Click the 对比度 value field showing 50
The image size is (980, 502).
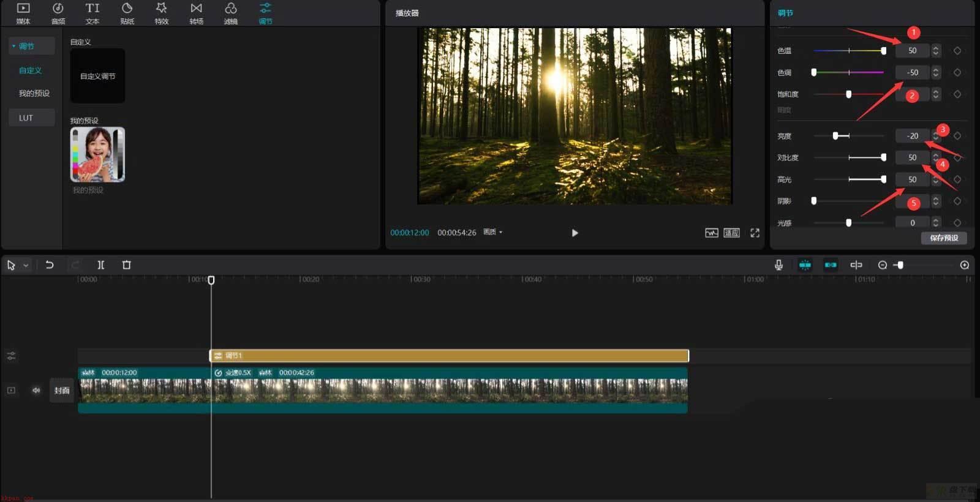coord(913,157)
